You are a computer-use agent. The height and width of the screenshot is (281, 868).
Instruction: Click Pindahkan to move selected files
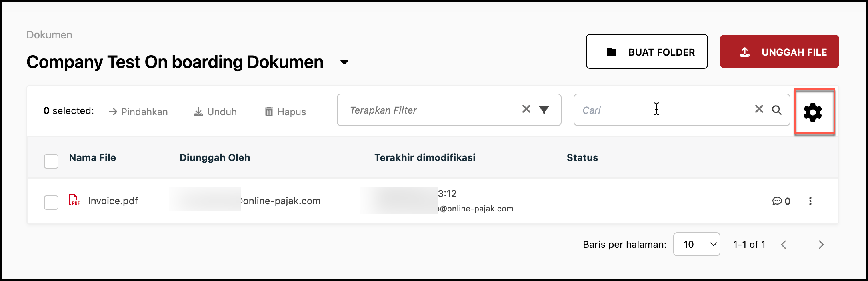[138, 112]
